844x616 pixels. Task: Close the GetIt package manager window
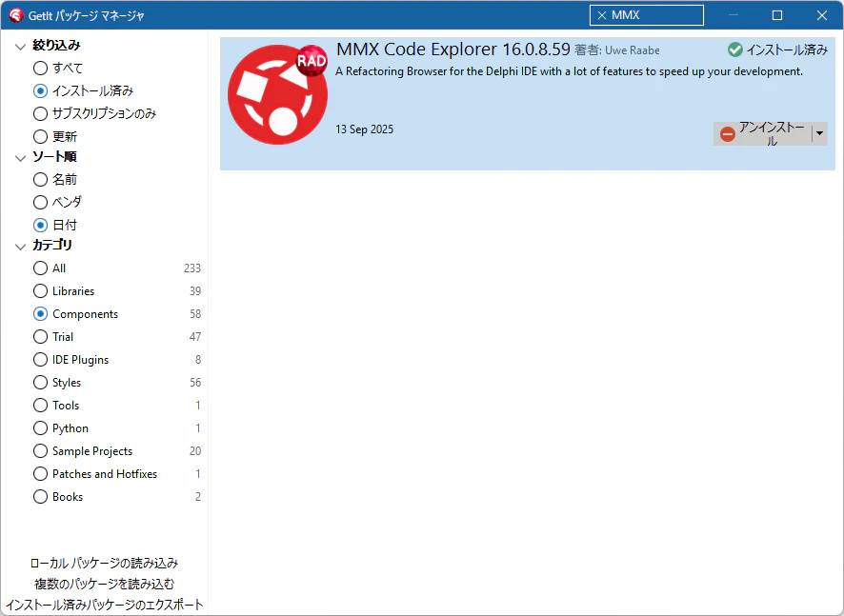(822, 15)
